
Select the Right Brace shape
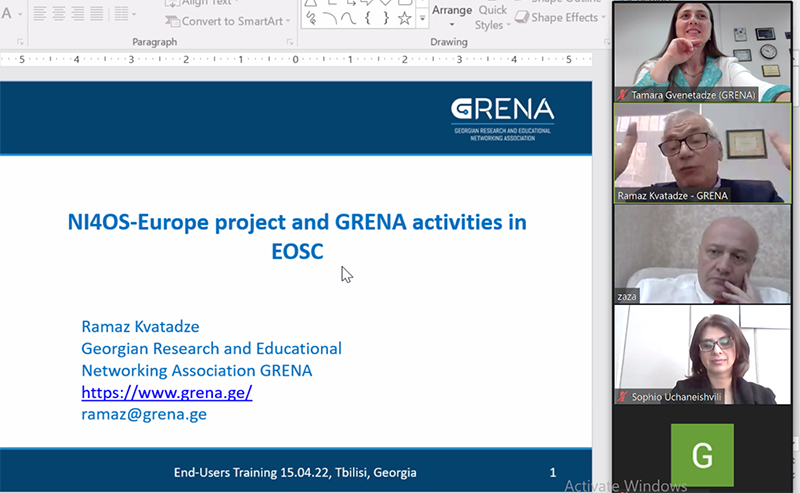386,19
